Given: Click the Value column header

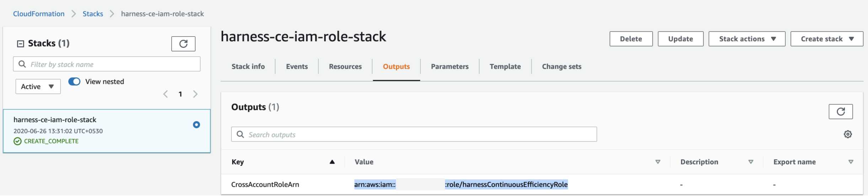Looking at the screenshot, I should [364, 162].
